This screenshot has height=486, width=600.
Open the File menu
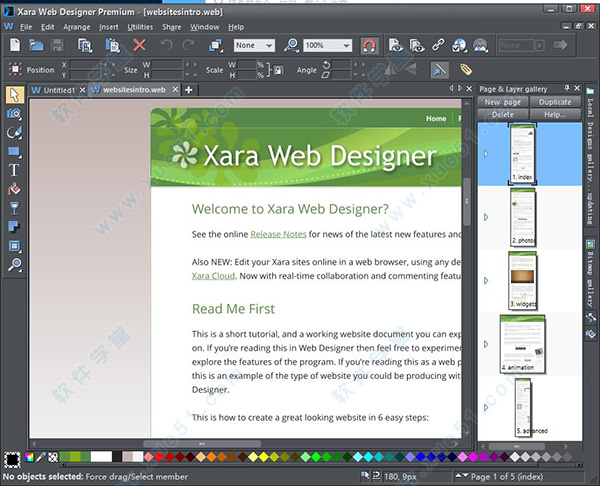click(x=26, y=27)
